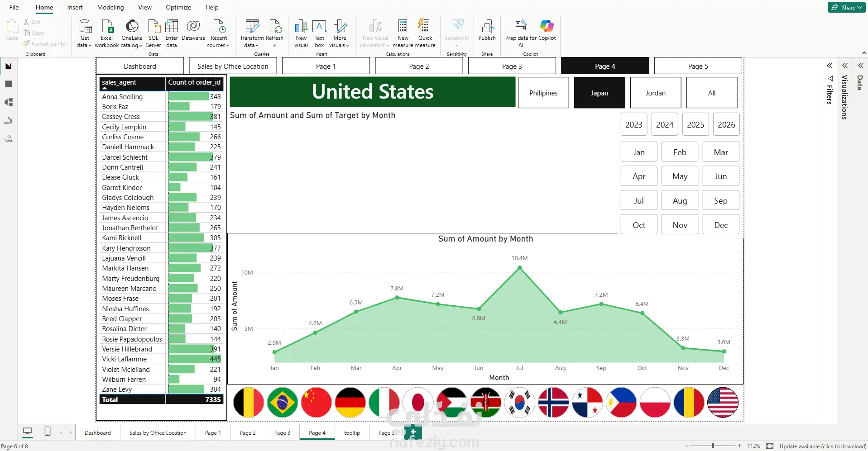Viewport: 868px width, 451px height.
Task: Adjust the zoom level slider
Action: click(713, 446)
